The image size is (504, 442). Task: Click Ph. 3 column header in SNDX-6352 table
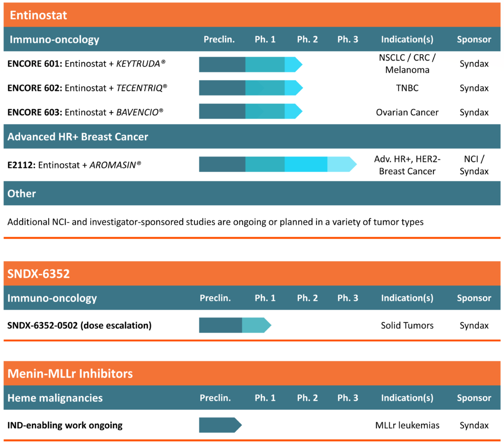[x=347, y=298]
